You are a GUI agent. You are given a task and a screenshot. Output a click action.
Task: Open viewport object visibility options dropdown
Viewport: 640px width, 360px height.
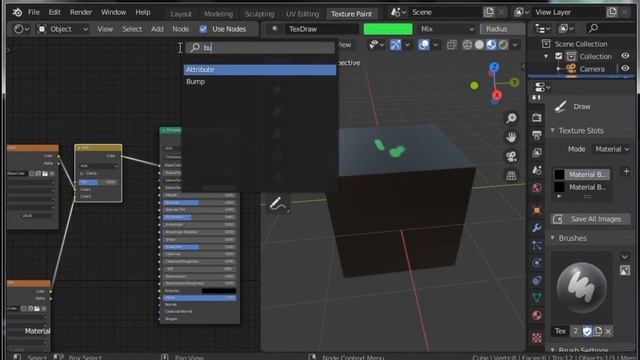(x=376, y=45)
